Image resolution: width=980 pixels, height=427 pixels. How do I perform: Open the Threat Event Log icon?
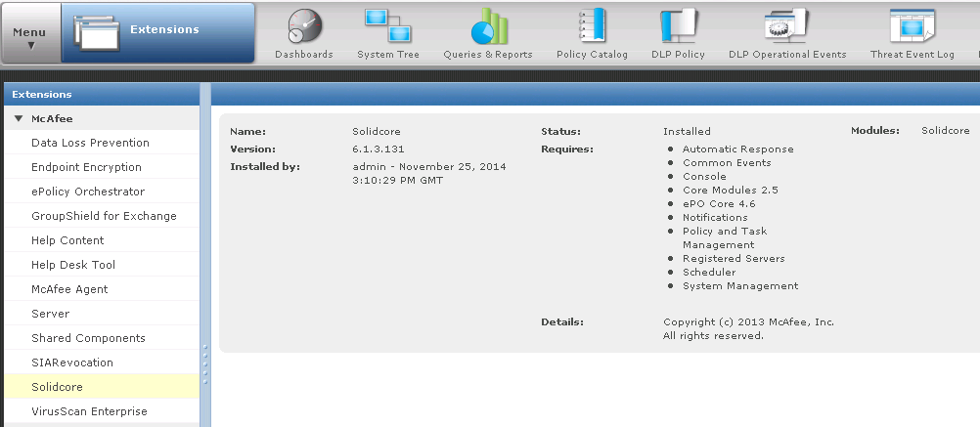[x=913, y=26]
